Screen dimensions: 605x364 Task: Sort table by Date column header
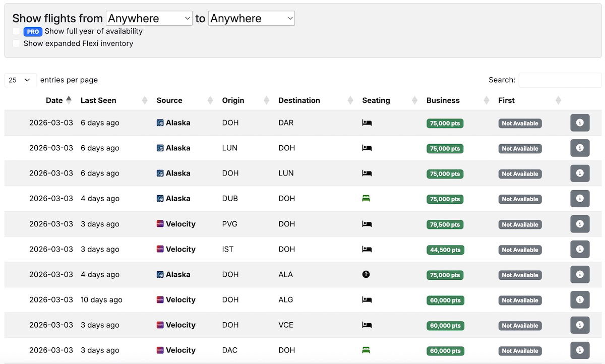coord(54,100)
